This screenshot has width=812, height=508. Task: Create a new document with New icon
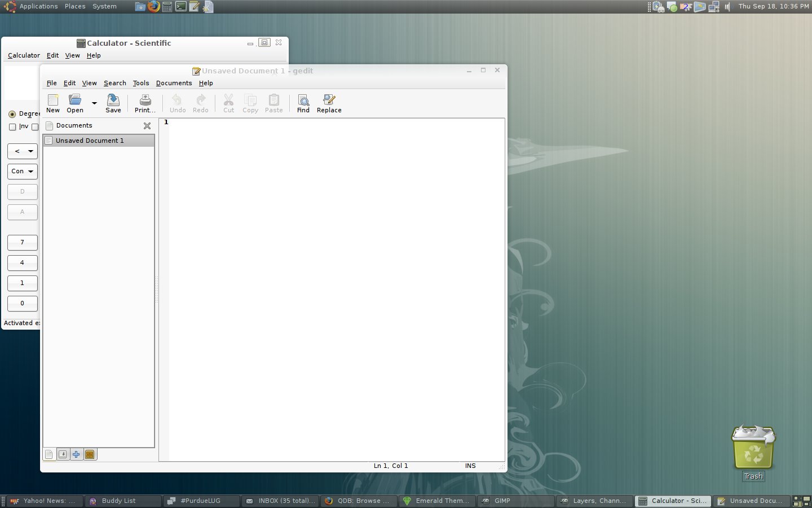coord(53,103)
